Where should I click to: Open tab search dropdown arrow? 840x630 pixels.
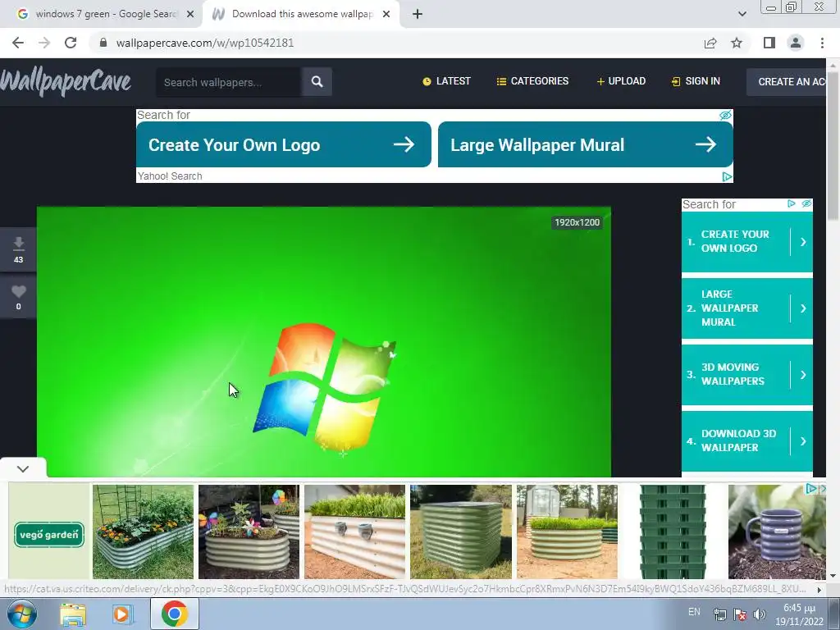[x=742, y=15]
